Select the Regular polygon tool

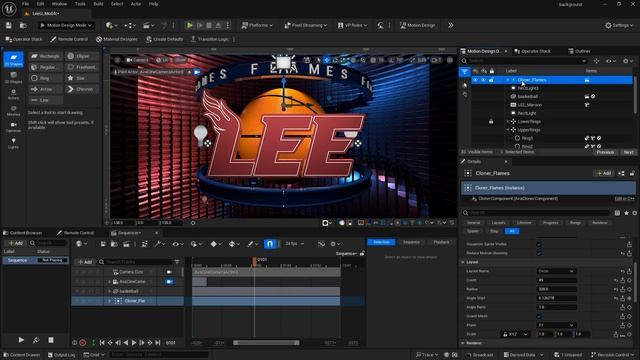[x=46, y=67]
